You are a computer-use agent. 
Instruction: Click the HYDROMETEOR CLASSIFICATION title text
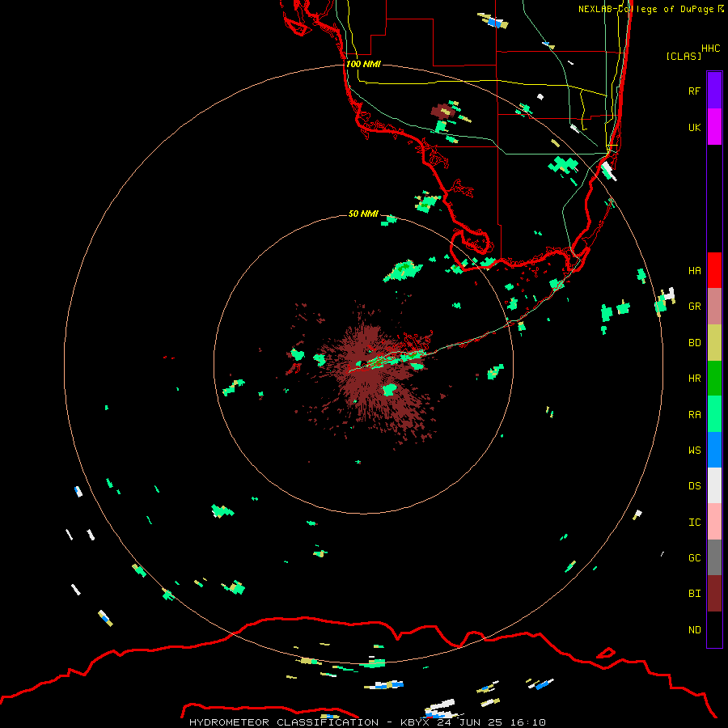tap(284, 722)
